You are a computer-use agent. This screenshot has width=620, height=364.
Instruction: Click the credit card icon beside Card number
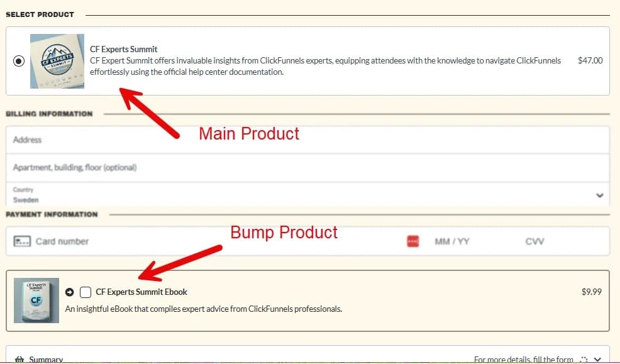(22, 241)
